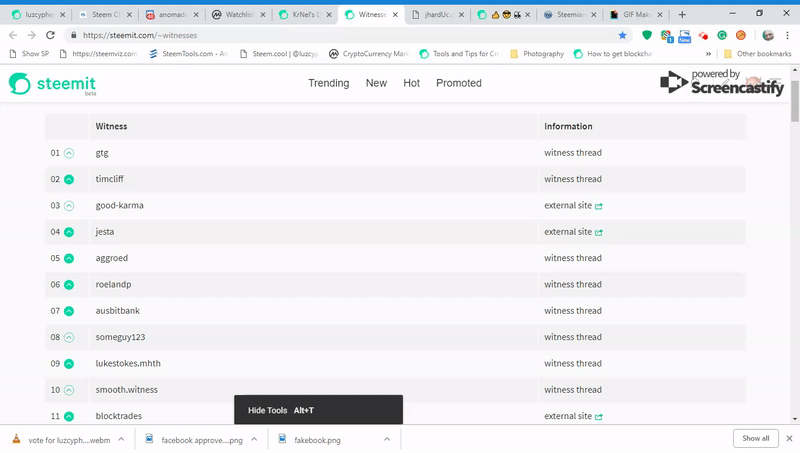
Task: Toggle vote for witness roelandp
Action: pyautogui.click(x=69, y=285)
